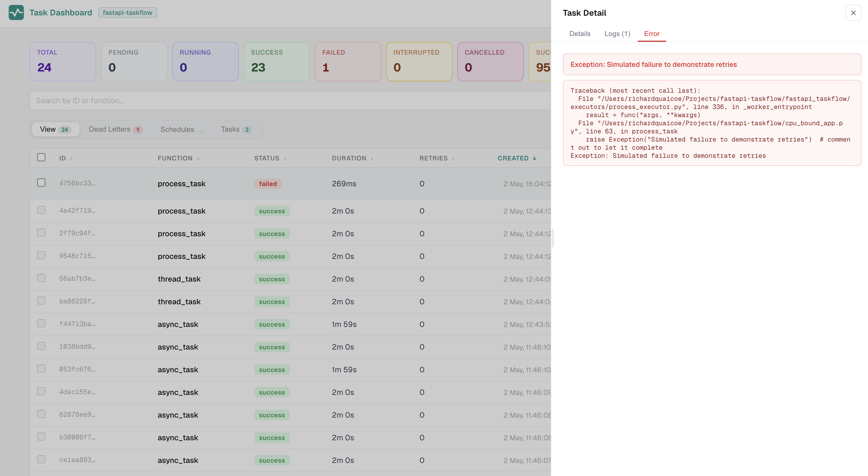Select the Error tab
Screen dimensions: 868x476
click(x=651, y=34)
